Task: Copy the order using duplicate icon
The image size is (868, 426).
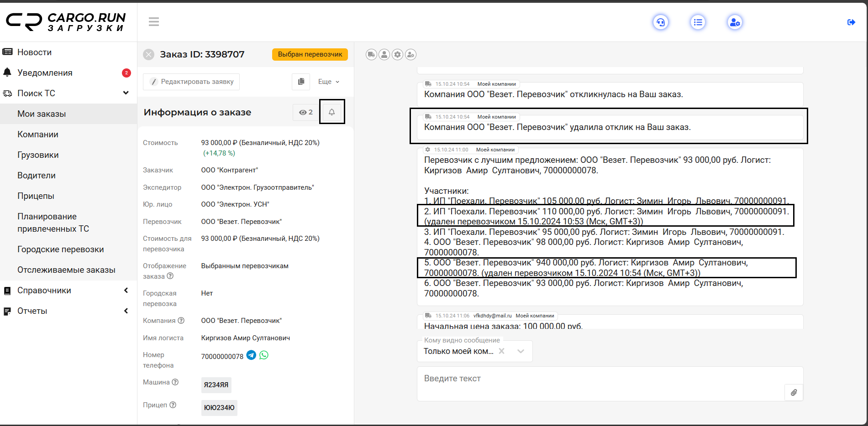Action: (301, 82)
